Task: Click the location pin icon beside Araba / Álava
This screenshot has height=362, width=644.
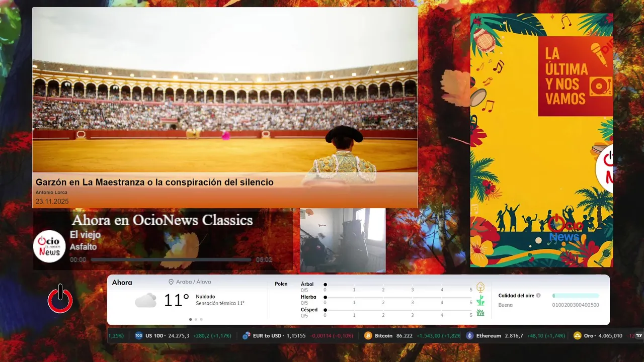Action: coord(171,282)
